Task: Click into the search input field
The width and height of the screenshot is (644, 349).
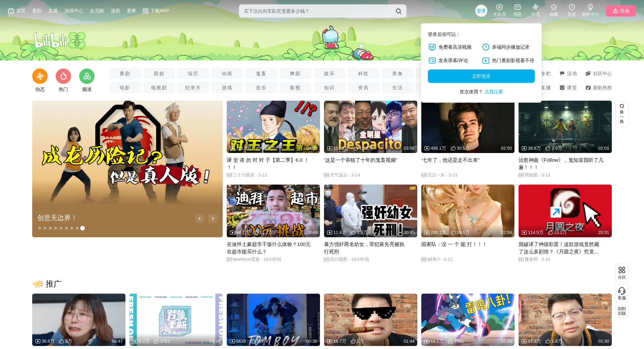Action: (x=315, y=11)
